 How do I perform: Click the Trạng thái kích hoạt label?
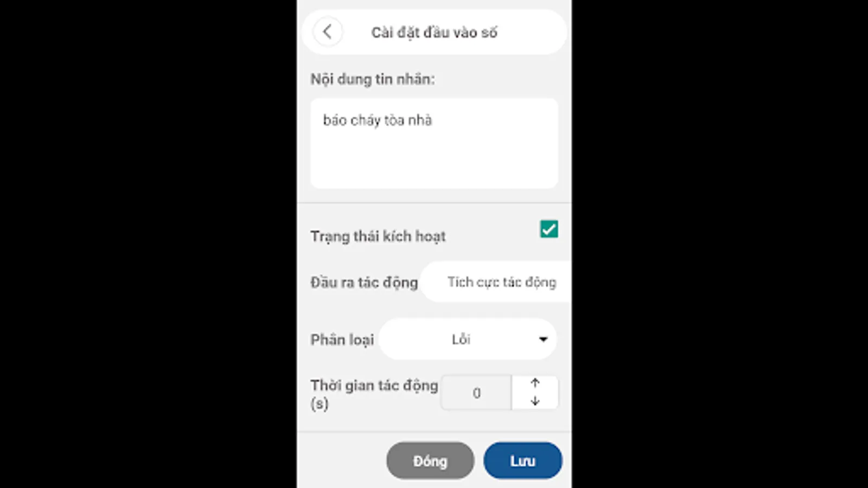point(378,236)
